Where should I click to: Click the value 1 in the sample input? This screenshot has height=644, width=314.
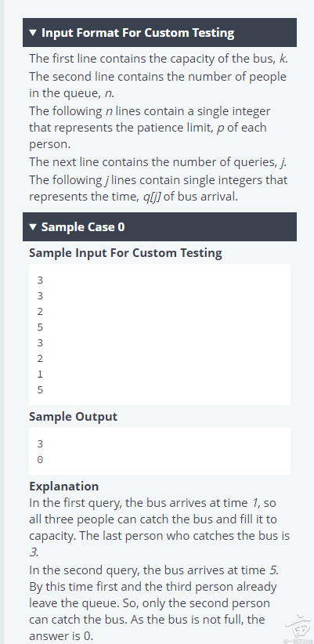[x=40, y=374]
